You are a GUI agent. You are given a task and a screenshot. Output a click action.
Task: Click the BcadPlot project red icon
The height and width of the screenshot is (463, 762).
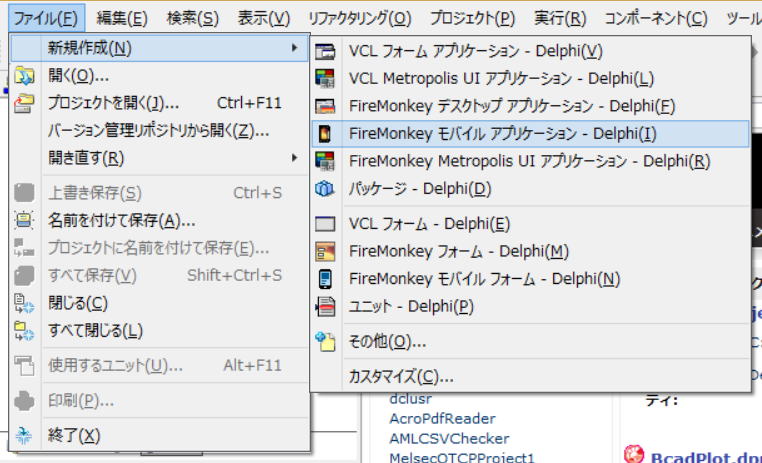[x=634, y=454]
